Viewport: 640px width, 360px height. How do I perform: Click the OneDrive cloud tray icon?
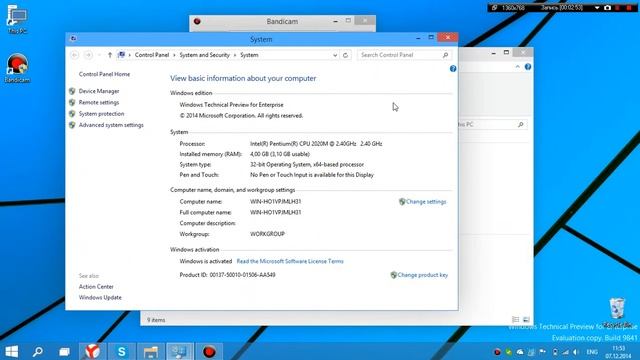(x=520, y=352)
